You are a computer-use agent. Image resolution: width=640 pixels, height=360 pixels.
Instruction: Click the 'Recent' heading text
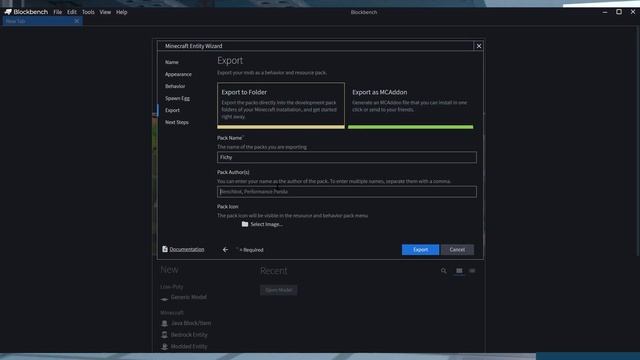pyautogui.click(x=274, y=271)
